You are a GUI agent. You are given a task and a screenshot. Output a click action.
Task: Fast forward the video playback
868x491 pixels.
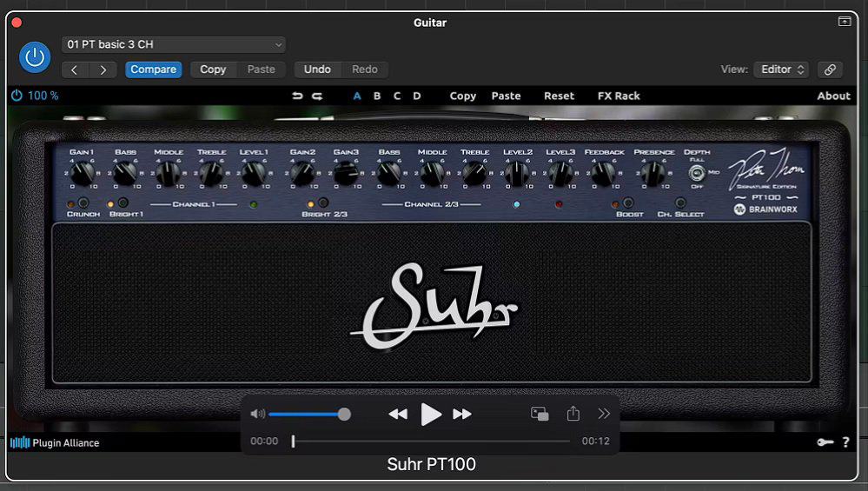coord(462,414)
